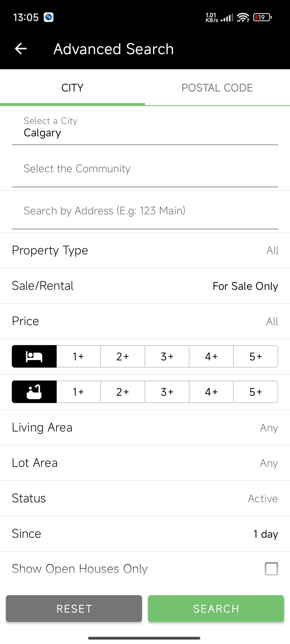Focus the Search by Address field

(x=145, y=211)
